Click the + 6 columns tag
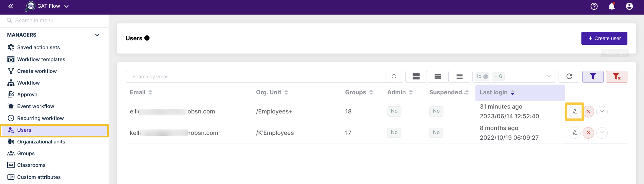Image resolution: width=644 pixels, height=184 pixels. coord(498,77)
